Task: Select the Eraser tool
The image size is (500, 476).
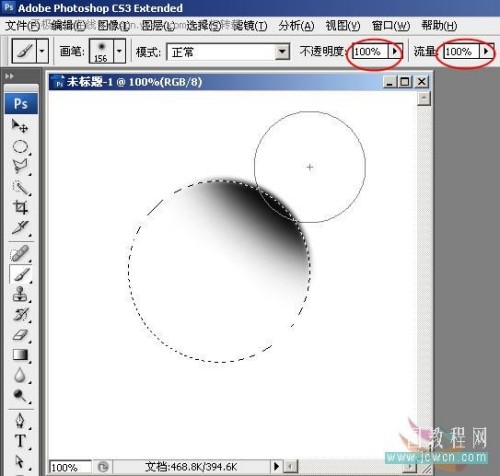Action: 20,334
